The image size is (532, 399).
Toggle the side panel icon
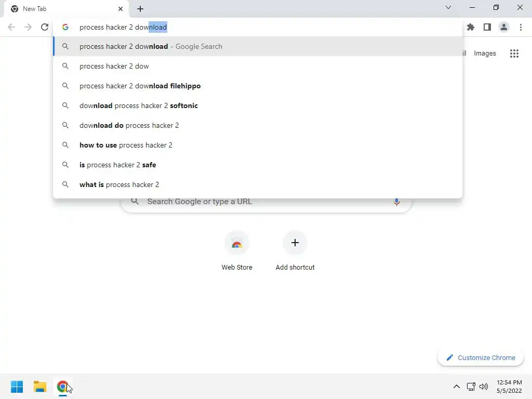pos(487,27)
